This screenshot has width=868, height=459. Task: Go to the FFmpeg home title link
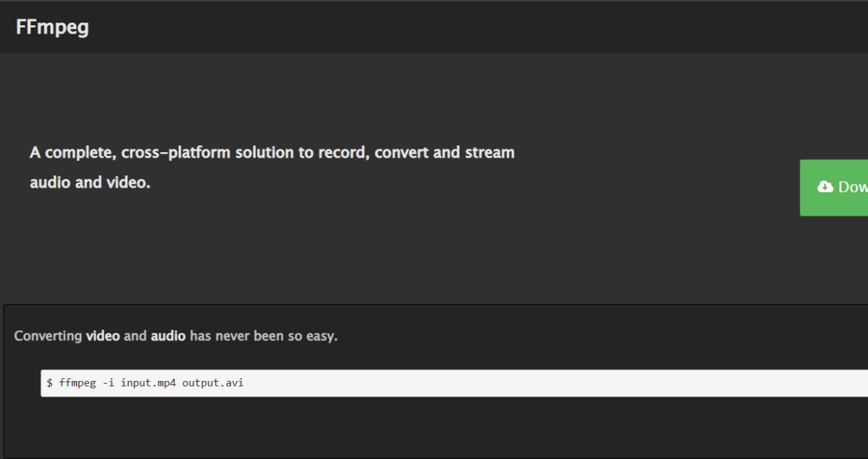(52, 27)
